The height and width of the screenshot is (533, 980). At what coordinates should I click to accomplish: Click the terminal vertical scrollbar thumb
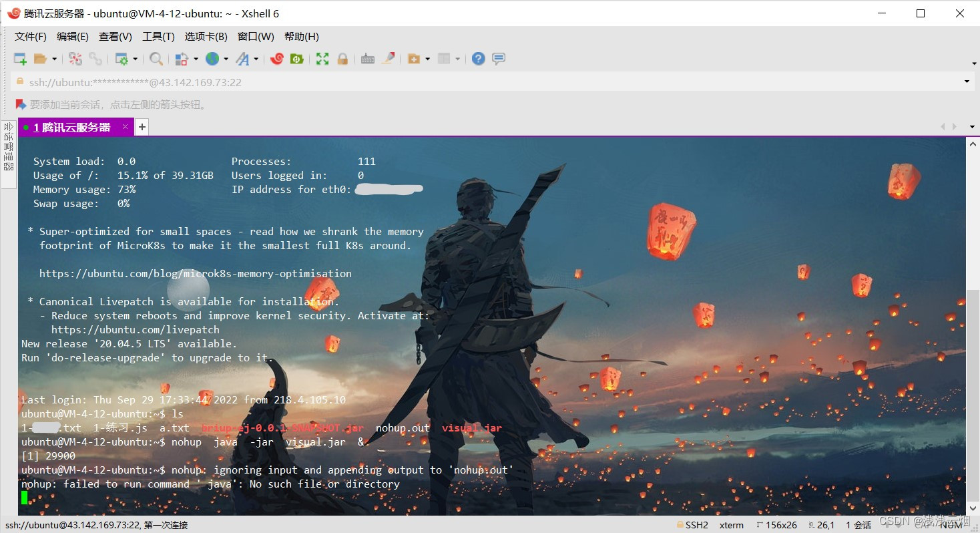pos(973,395)
